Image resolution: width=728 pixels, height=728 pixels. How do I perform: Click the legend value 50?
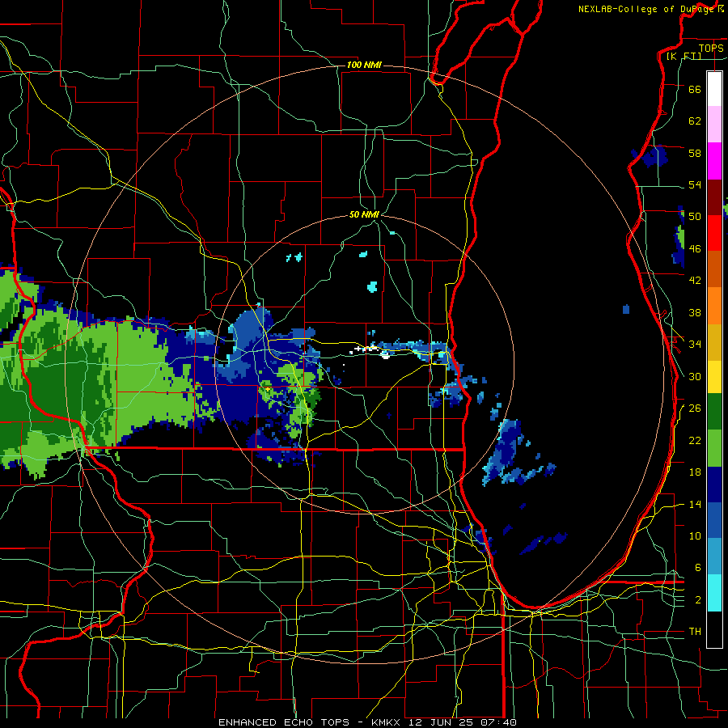(695, 216)
